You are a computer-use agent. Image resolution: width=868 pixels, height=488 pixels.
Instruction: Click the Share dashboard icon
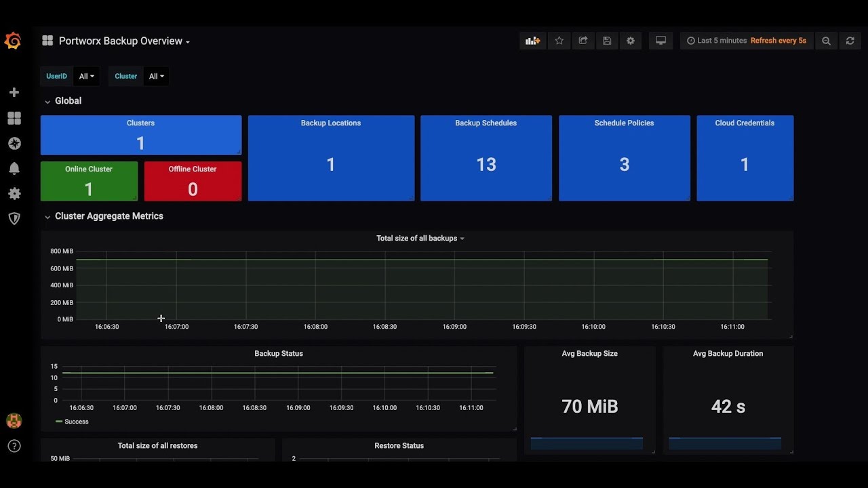coord(583,41)
